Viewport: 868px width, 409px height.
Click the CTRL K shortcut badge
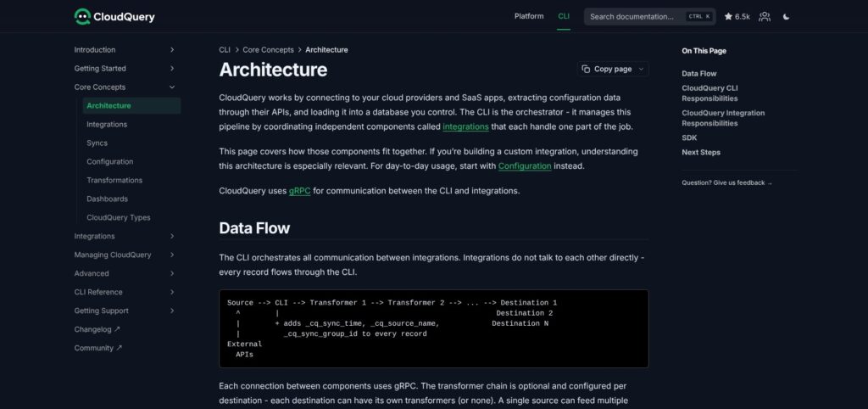pos(698,17)
